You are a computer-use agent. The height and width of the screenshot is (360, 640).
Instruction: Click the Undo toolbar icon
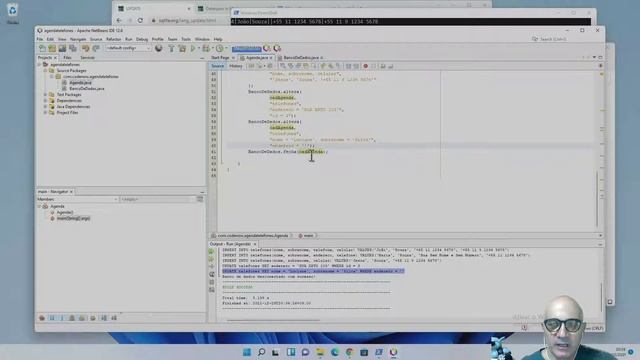(86, 49)
